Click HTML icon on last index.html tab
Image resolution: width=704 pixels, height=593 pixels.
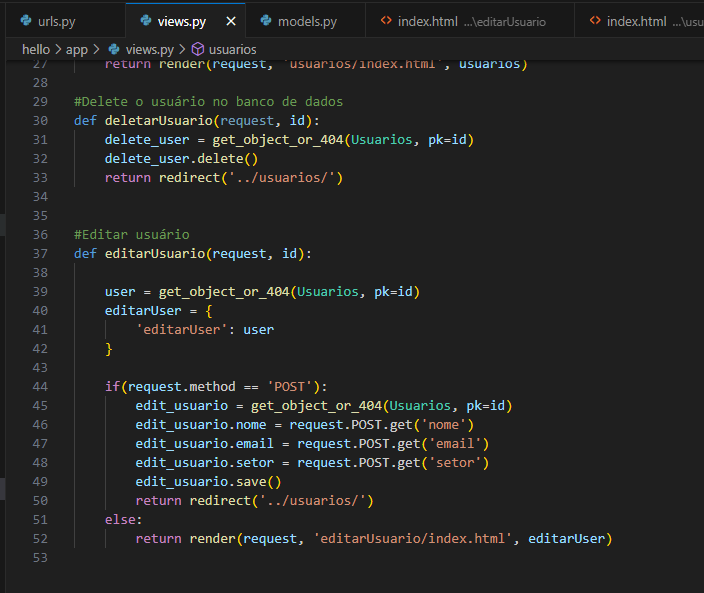(595, 21)
